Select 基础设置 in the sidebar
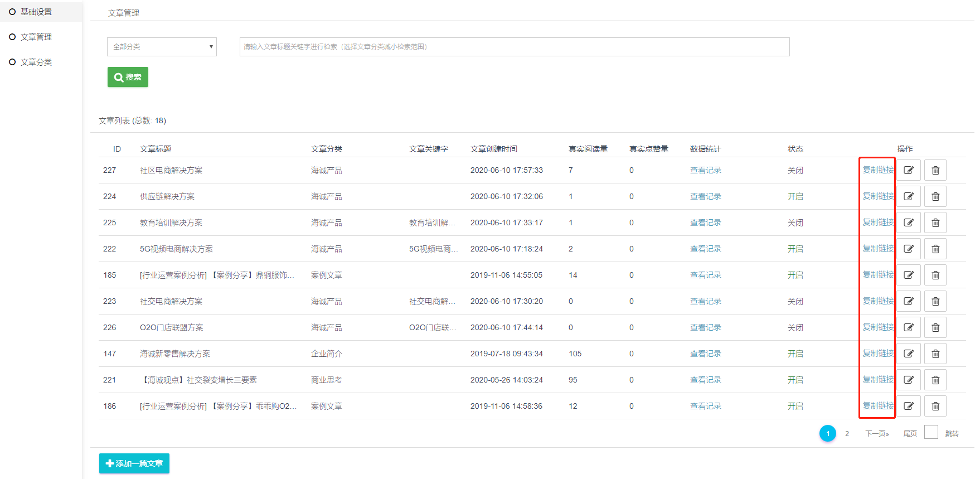Image resolution: width=980 pixels, height=479 pixels. (36, 12)
